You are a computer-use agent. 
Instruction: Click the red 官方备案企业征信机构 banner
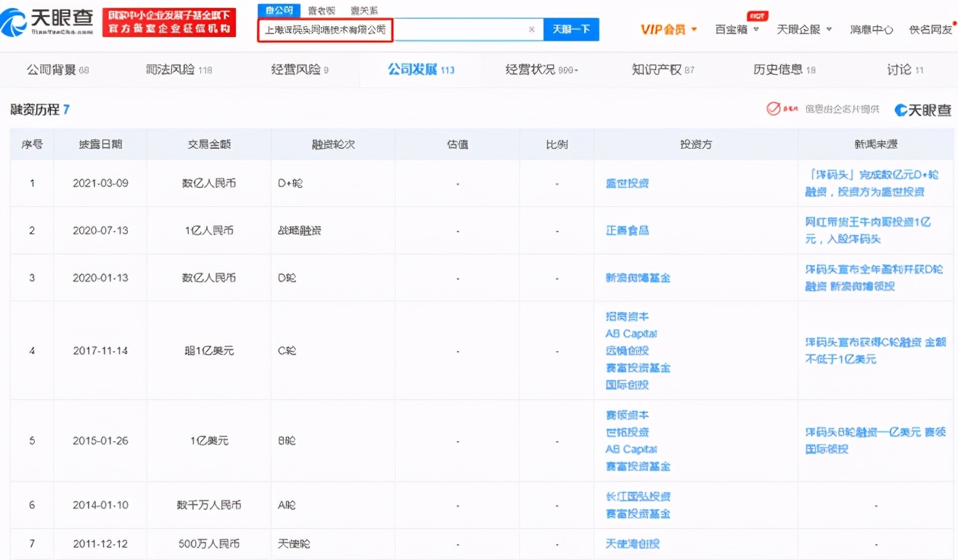(169, 22)
